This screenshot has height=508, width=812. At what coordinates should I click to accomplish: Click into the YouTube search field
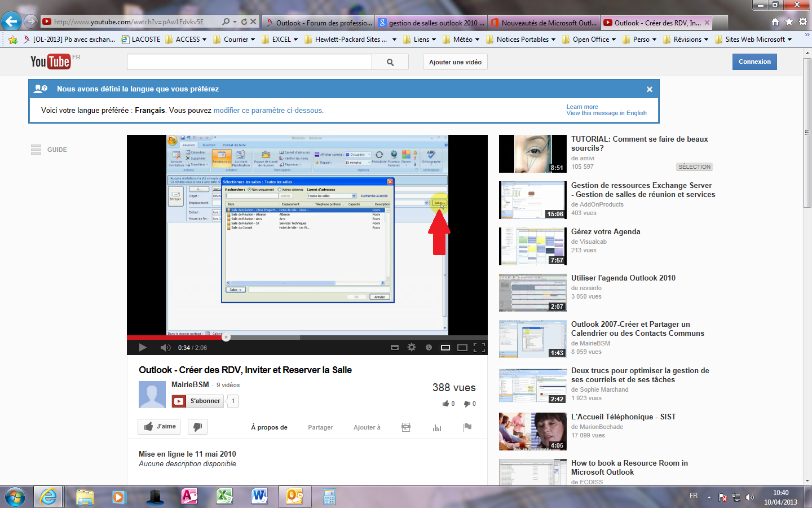point(249,62)
